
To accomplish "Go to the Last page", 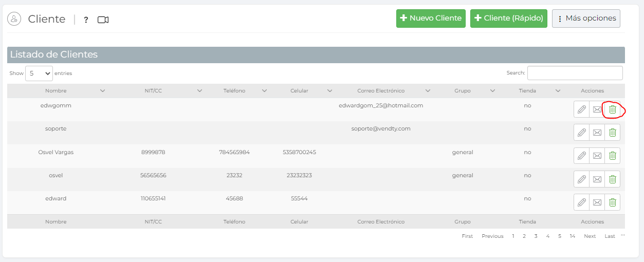I will [x=610, y=236].
